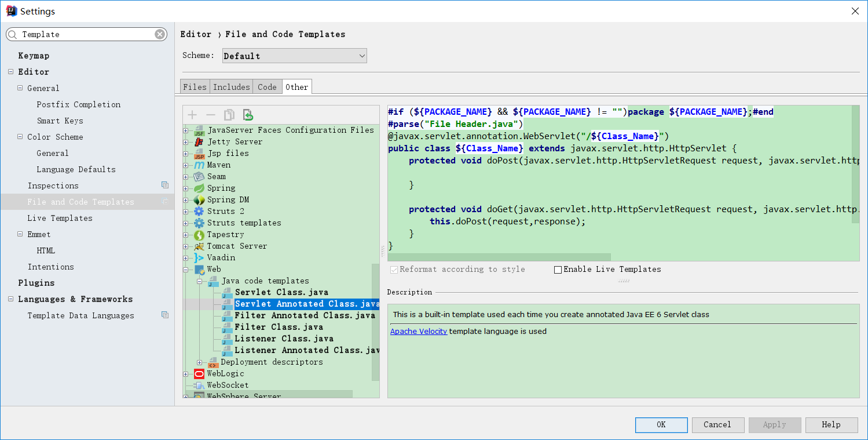Click the Cancel button
Viewport: 868px width, 440px height.
(717, 425)
